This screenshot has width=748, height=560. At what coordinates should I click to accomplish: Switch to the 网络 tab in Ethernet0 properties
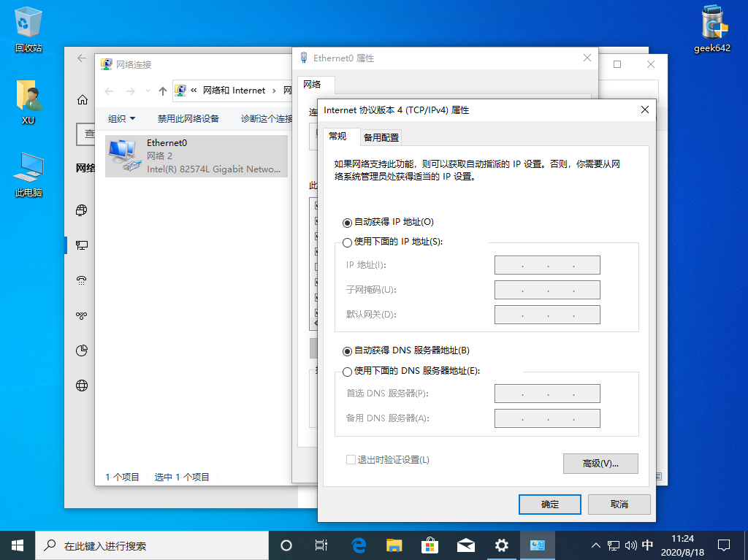316,84
